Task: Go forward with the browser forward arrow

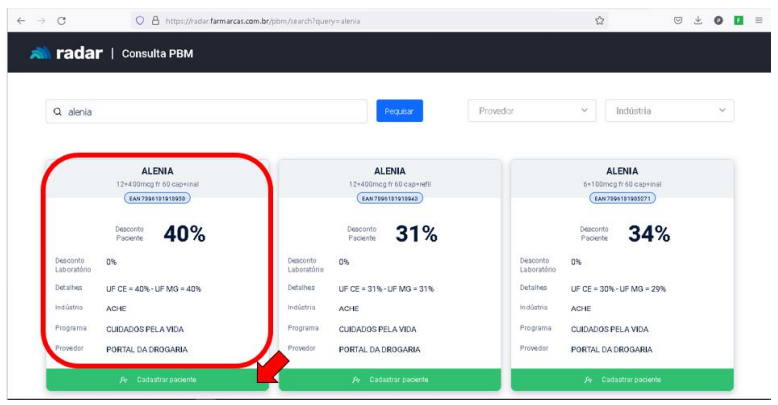Action: coord(41,21)
